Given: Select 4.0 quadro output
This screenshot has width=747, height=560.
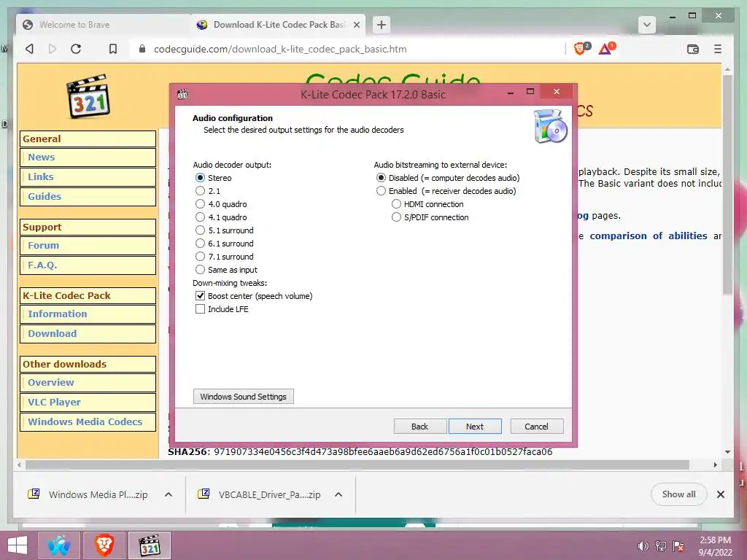Looking at the screenshot, I should 221,204.
